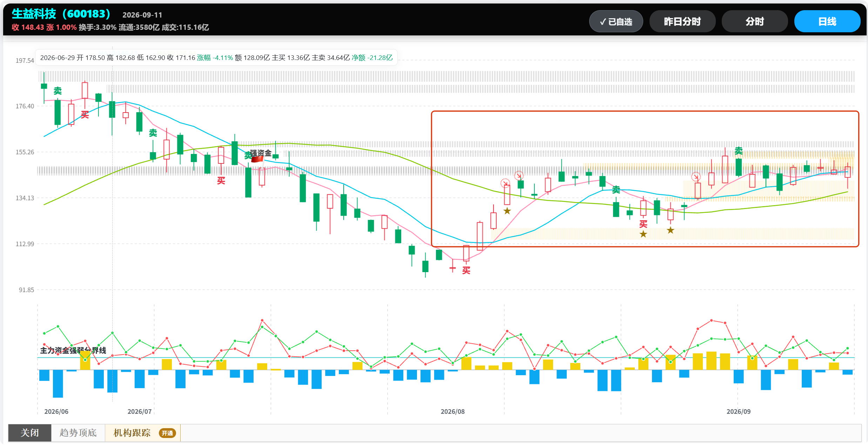Click the 强资金 label on the chart

point(261,153)
